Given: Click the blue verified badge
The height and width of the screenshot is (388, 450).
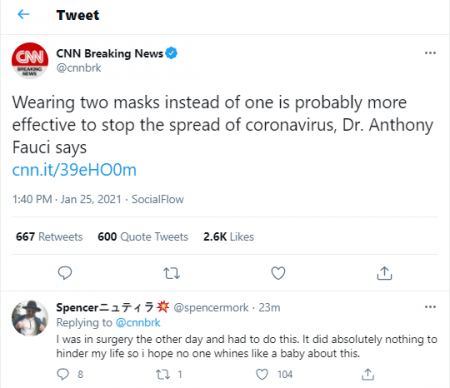Looking at the screenshot, I should [171, 53].
